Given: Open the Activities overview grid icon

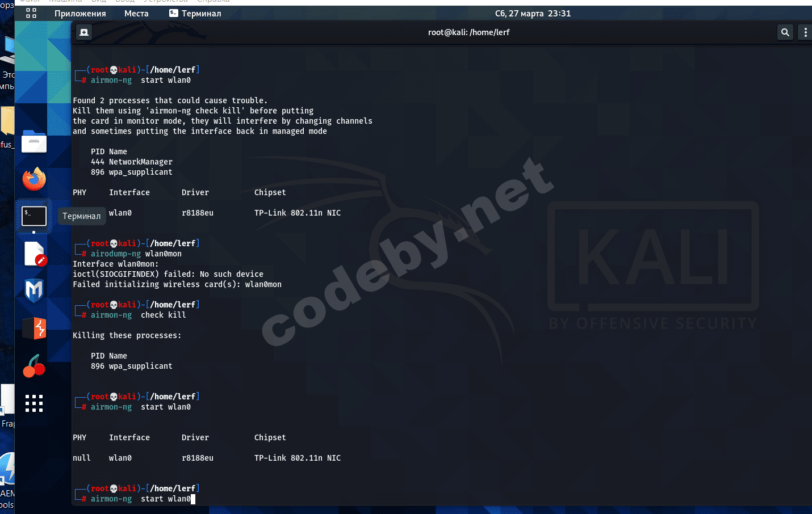Looking at the screenshot, I should pos(31,13).
